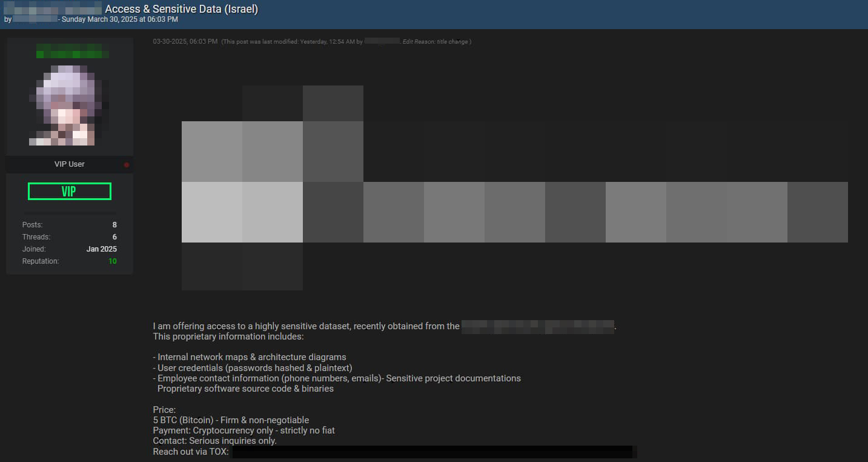Click the "Reputation:" label in user panel
Screen dimensions: 868x462
41,261
